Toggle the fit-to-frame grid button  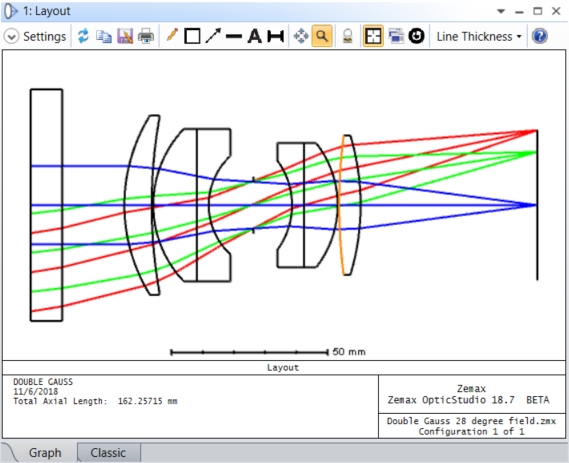point(373,36)
